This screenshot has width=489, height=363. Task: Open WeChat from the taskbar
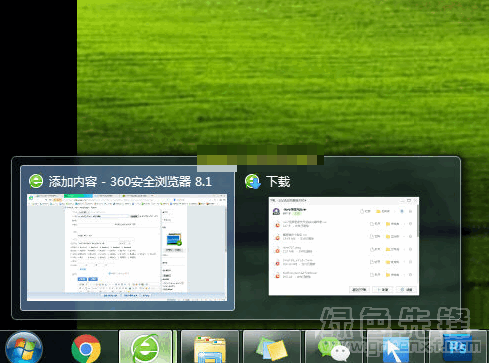(x=334, y=348)
